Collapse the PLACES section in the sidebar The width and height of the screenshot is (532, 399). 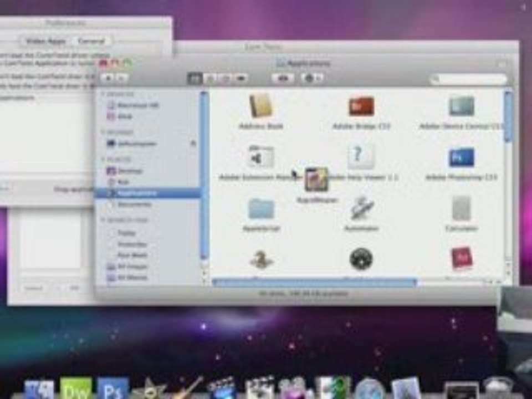(x=103, y=159)
